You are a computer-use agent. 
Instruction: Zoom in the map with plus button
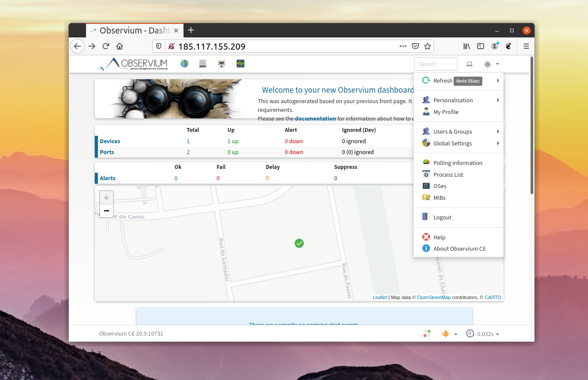pos(106,198)
